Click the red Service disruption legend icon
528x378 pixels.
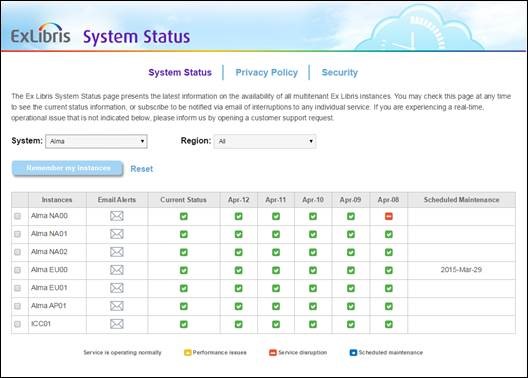tap(273, 352)
